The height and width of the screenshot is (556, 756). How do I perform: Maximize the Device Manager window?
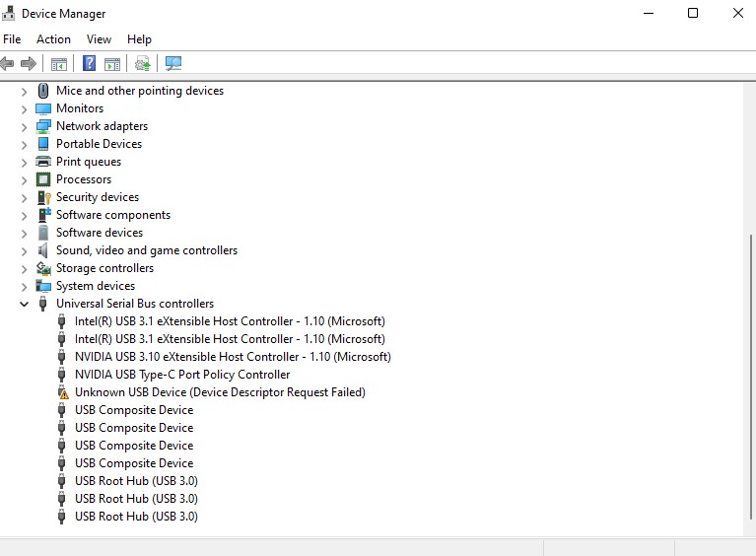[693, 13]
